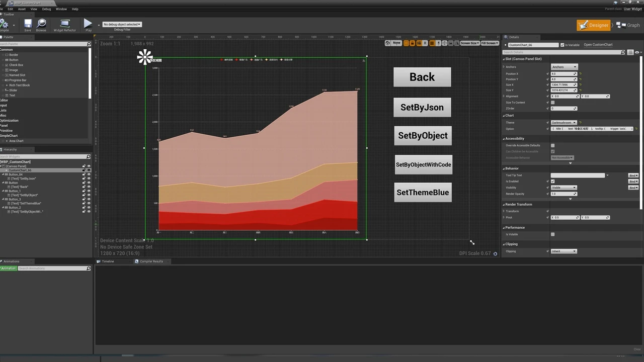
Task: Toggle the Is Variable checkbox
Action: (562, 45)
